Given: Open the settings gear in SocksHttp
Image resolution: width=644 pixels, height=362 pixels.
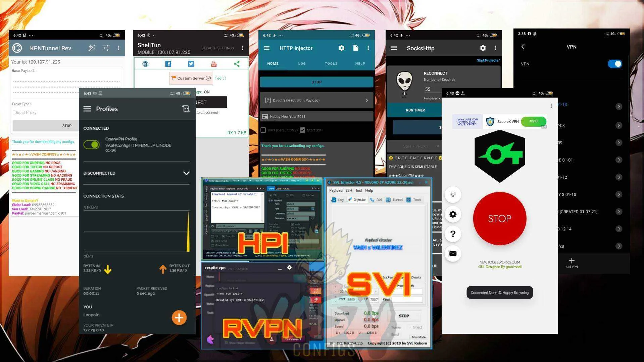Looking at the screenshot, I should [483, 48].
